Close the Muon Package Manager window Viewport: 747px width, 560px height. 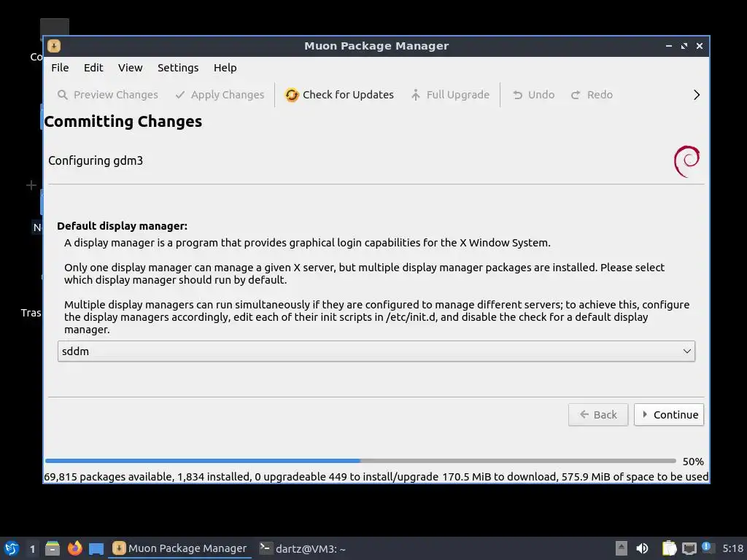coord(700,46)
